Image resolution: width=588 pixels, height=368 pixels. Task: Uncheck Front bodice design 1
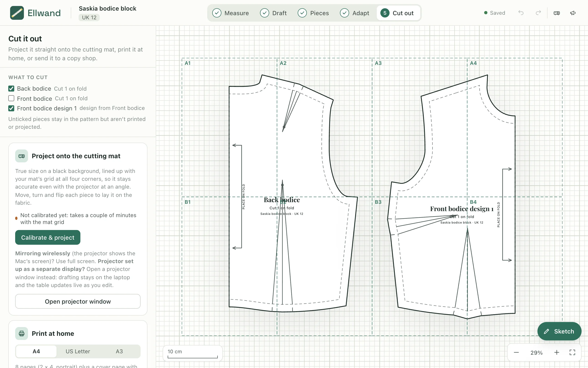pyautogui.click(x=11, y=108)
